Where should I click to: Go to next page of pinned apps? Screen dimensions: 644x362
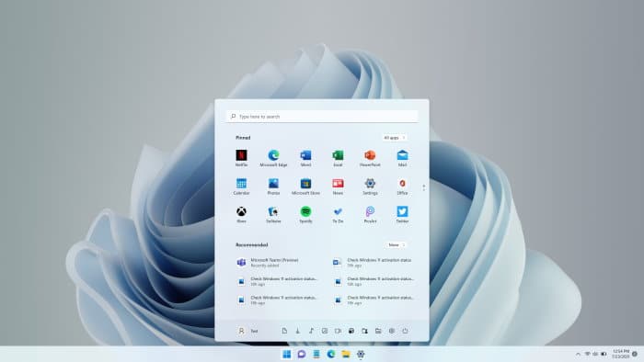point(423,190)
